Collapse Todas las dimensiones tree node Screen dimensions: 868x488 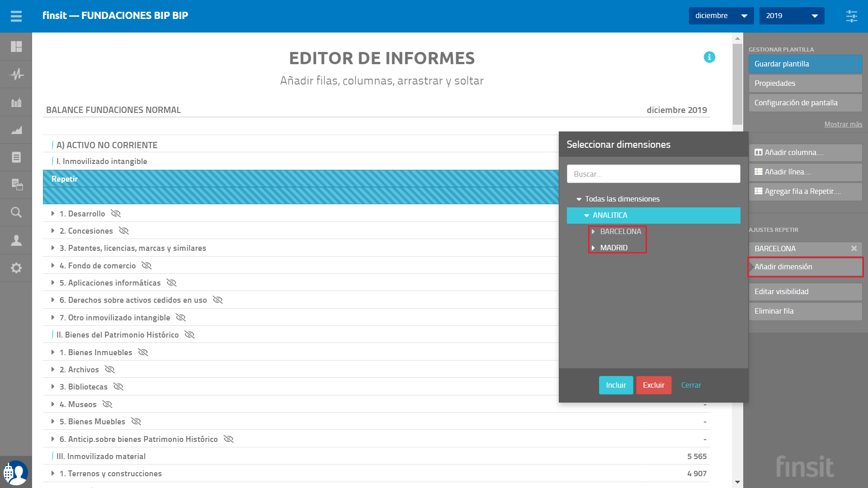click(579, 199)
